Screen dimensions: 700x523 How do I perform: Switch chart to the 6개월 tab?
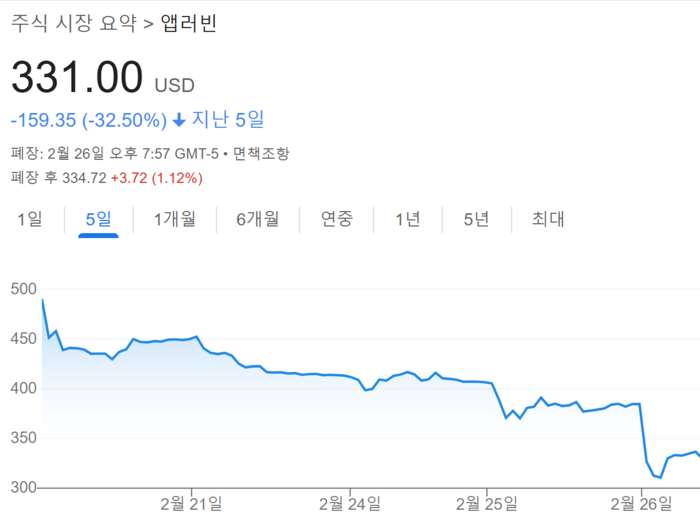point(257,219)
